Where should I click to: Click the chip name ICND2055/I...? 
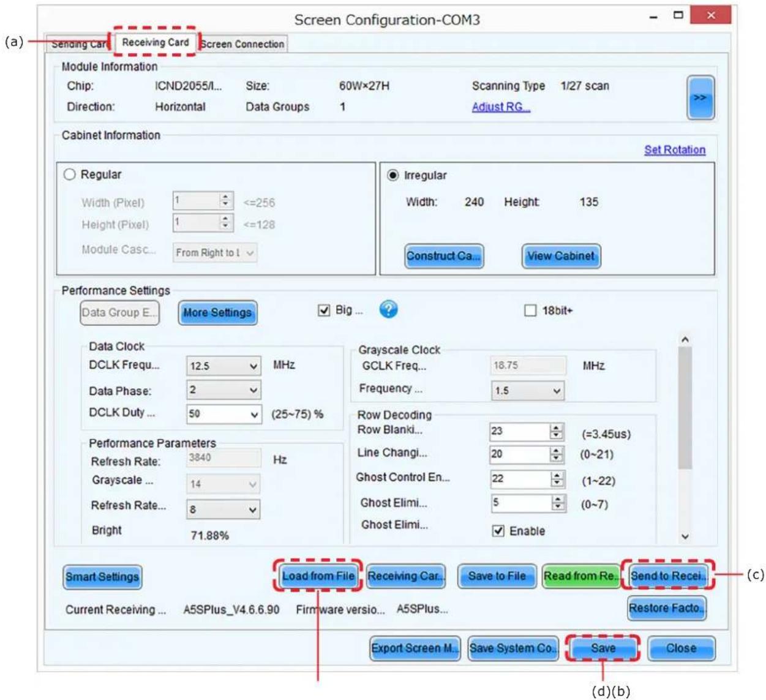pos(189,86)
